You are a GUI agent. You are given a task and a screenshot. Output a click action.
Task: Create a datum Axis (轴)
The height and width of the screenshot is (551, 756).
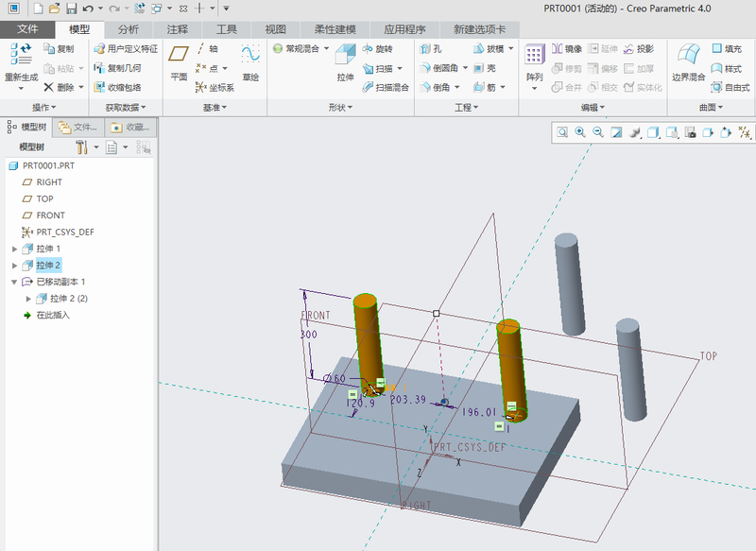pos(207,49)
